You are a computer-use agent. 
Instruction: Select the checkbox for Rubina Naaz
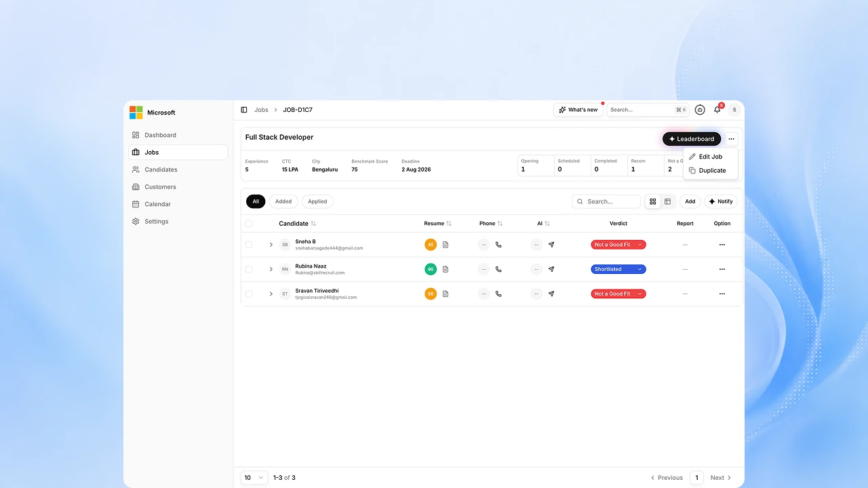(x=249, y=269)
